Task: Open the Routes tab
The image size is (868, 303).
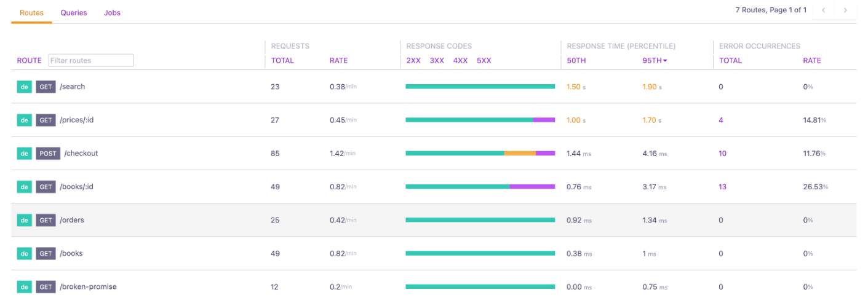Action: [31, 13]
